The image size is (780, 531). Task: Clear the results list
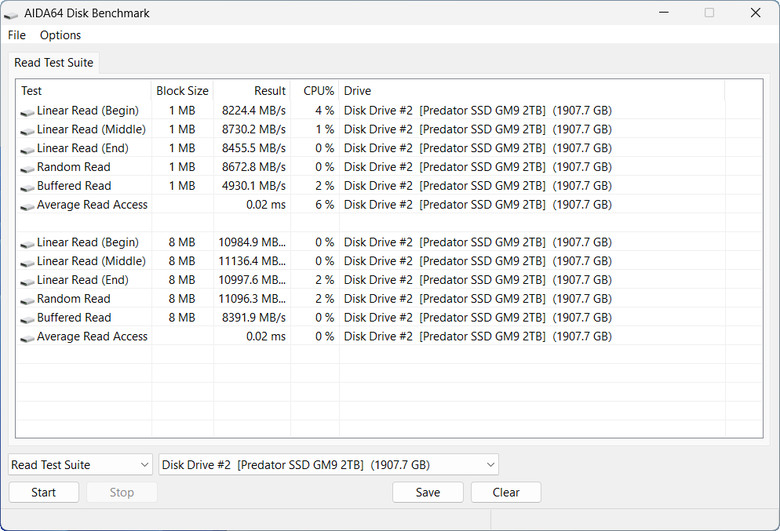click(506, 492)
